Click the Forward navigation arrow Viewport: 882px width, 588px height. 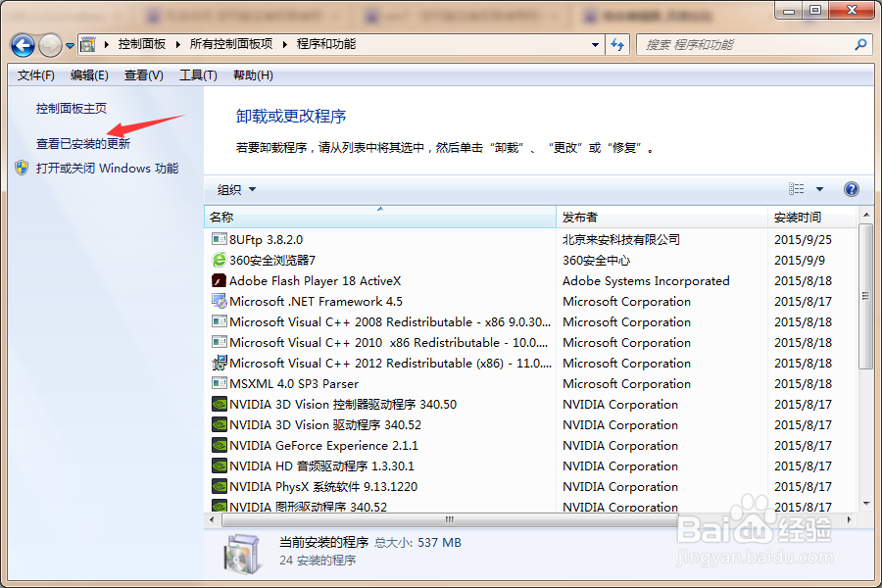(51, 46)
